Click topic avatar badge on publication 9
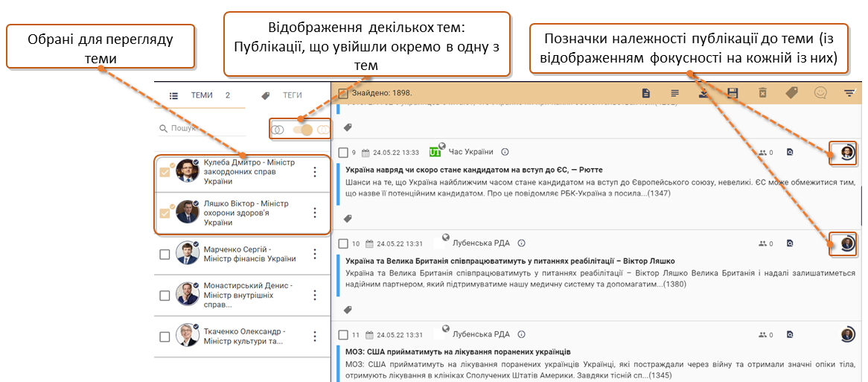868x382 pixels. pos(847,152)
